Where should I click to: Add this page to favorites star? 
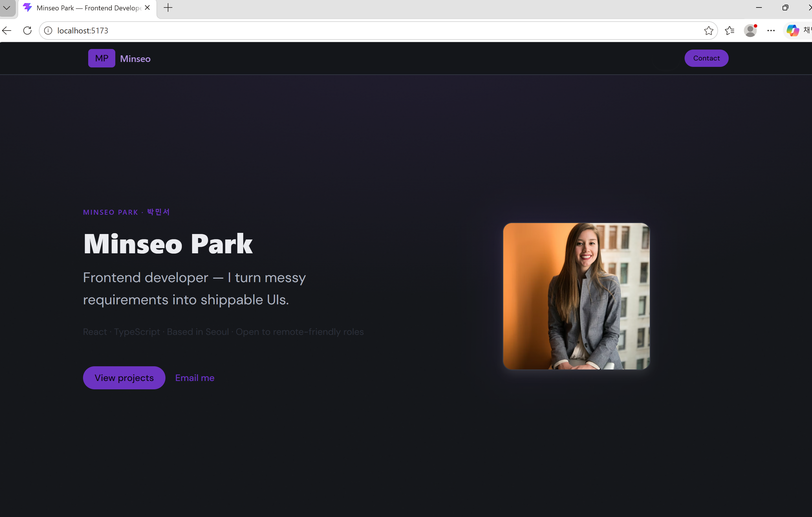coord(709,31)
